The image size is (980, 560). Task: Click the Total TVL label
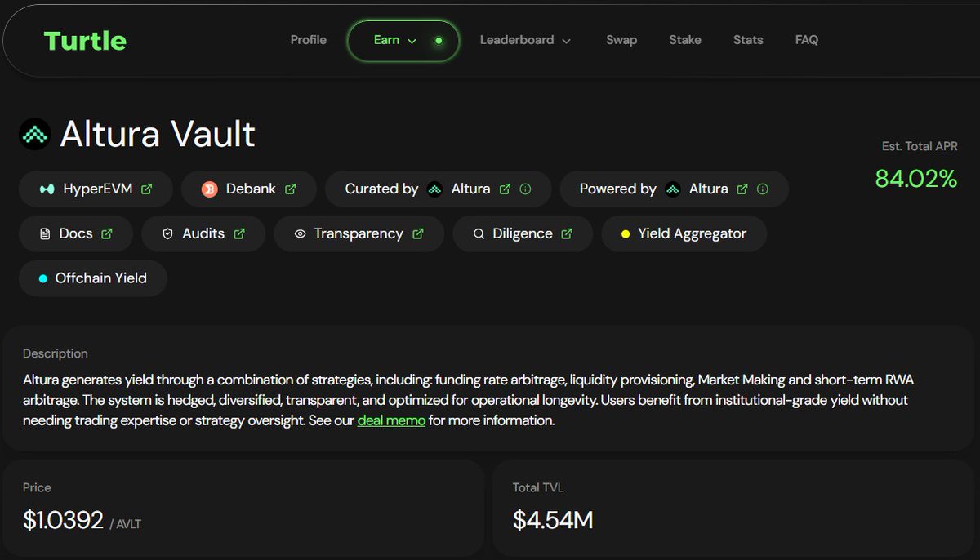tap(538, 487)
